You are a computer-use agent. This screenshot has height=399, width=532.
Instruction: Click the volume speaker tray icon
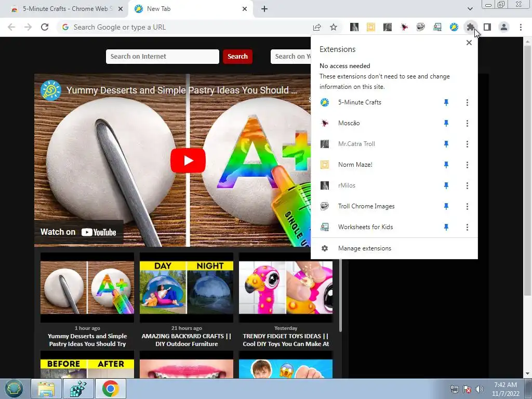point(479,389)
